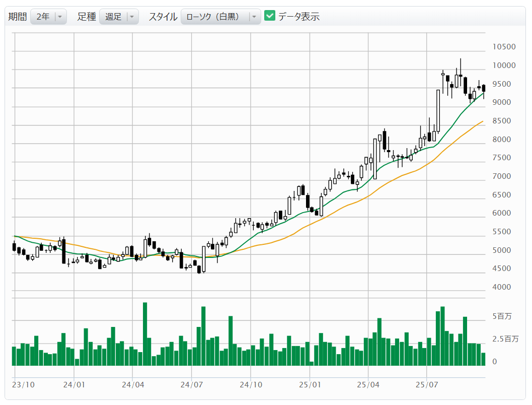Click the shortest volume bar at 25/01
Screen dimensions: 532x405
[312, 363]
